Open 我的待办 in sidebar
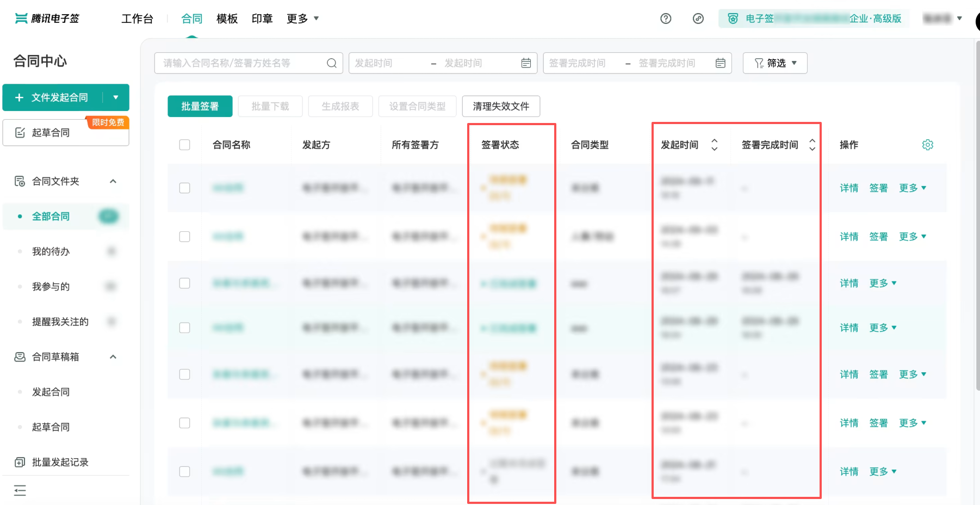This screenshot has height=505, width=980. click(66, 251)
